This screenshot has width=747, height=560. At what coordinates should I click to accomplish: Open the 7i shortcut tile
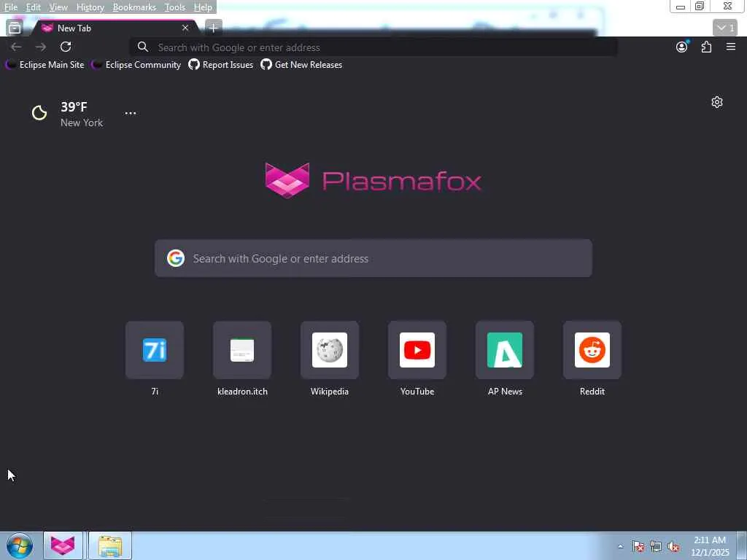click(155, 351)
